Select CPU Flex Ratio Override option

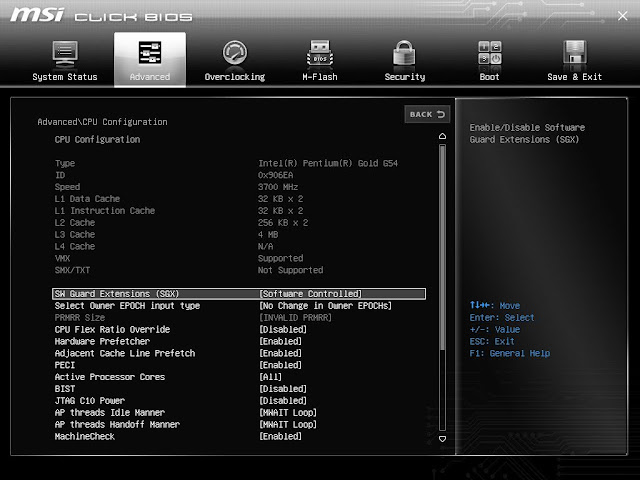pos(112,329)
